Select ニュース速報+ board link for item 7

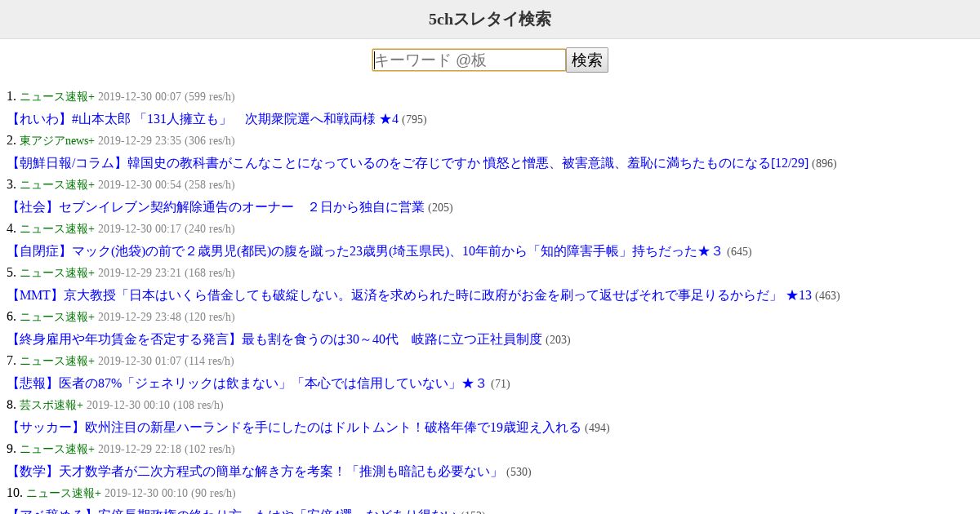(57, 361)
